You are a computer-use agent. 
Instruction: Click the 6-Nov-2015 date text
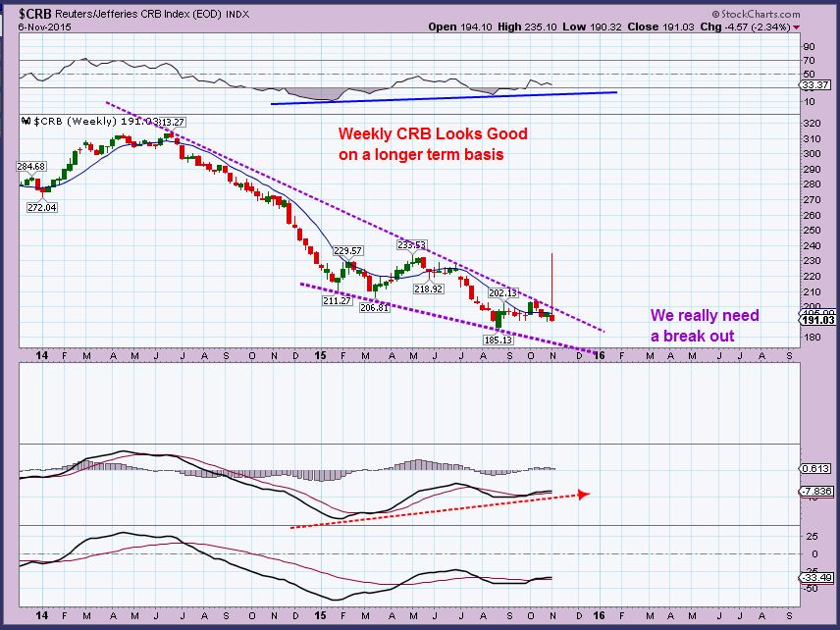click(44, 26)
